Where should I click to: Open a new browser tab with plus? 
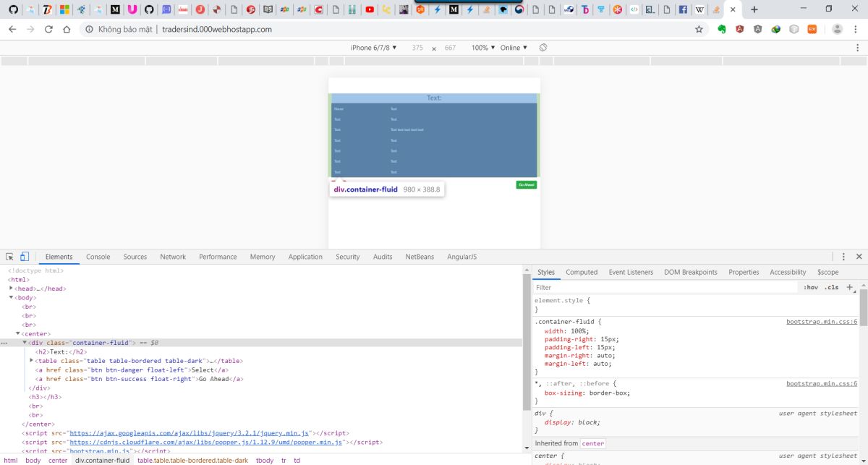754,9
